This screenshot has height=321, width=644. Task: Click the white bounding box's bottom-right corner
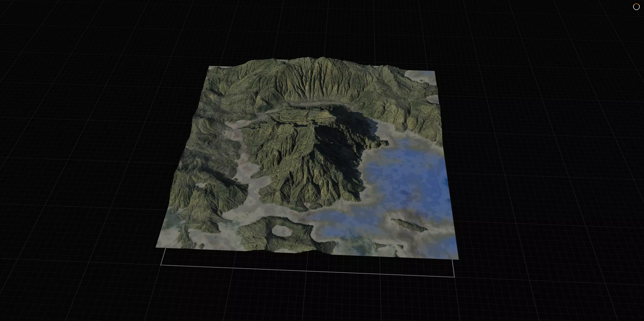tap(454, 277)
